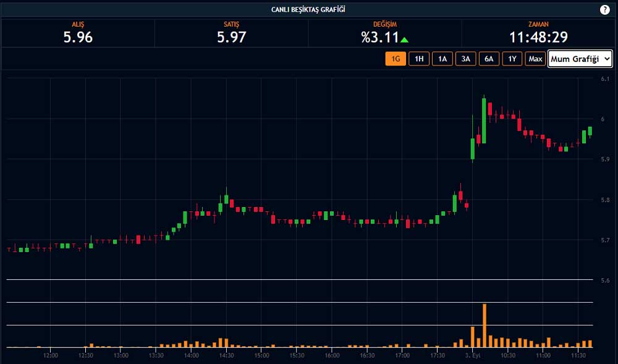Click the 17:30 time axis label
618x364 pixels.
[438, 355]
